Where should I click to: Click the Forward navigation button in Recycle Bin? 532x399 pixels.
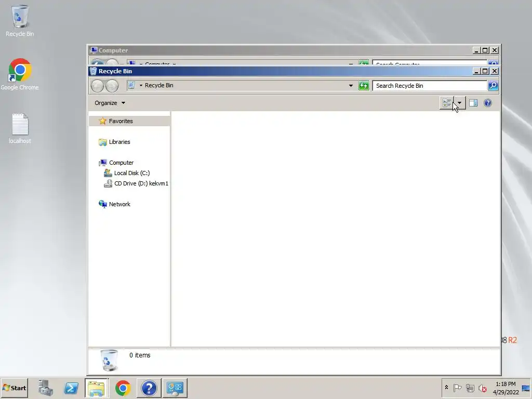tap(112, 86)
